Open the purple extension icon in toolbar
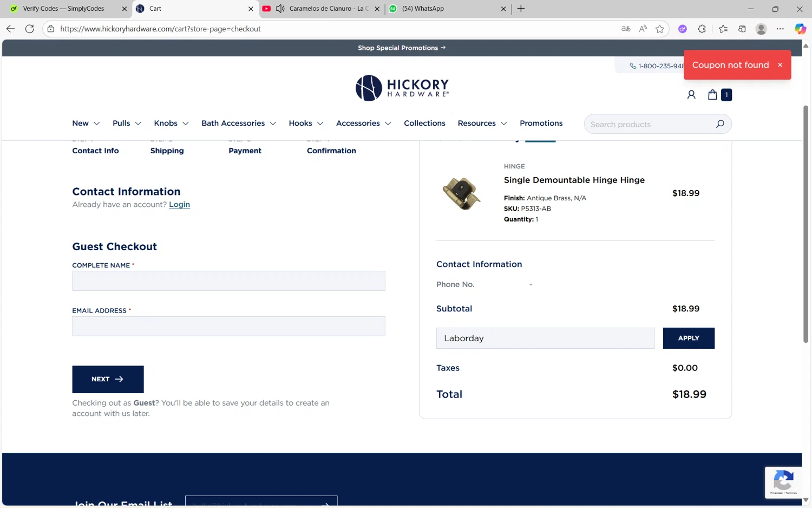This screenshot has height=508, width=812. click(683, 29)
